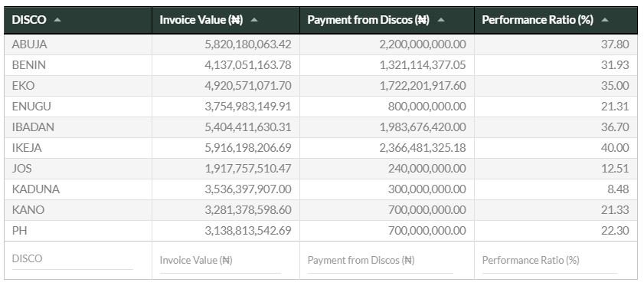Focus the DISCO filter input field
Viewport: 644px width, 286px height.
click(72, 259)
